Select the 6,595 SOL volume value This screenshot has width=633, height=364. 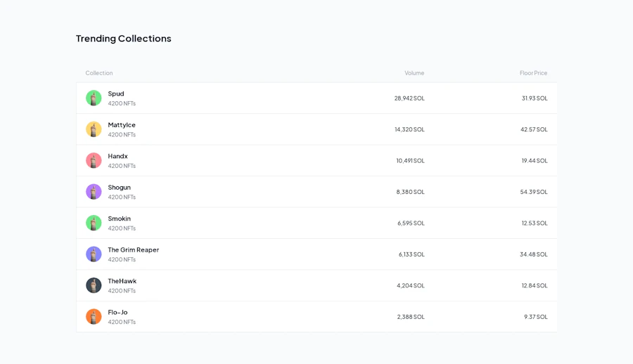(411, 223)
